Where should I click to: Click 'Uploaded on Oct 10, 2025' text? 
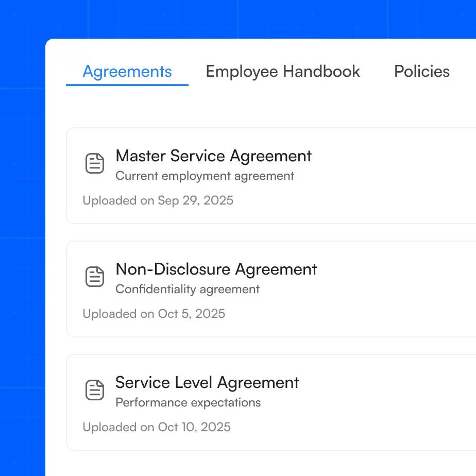coord(157,427)
